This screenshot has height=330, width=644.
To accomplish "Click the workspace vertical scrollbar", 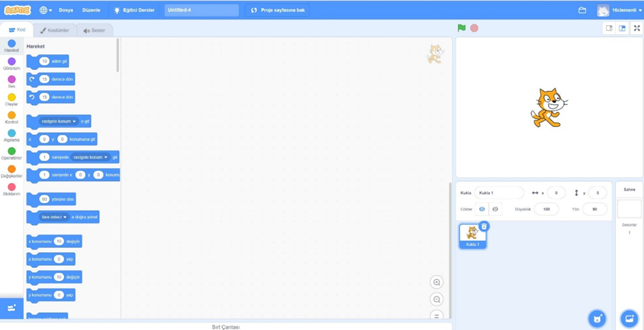I will (450, 251).
